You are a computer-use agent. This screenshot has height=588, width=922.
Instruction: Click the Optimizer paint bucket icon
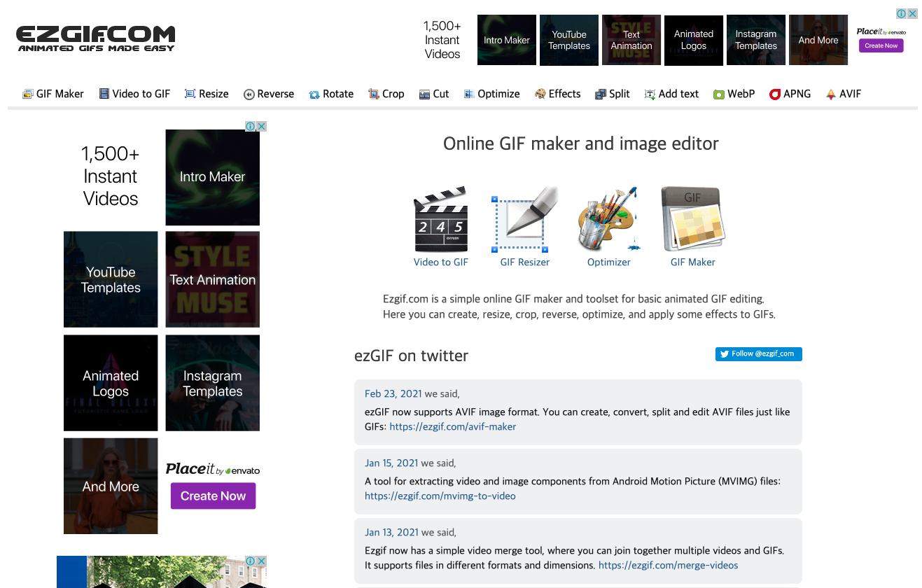609,219
